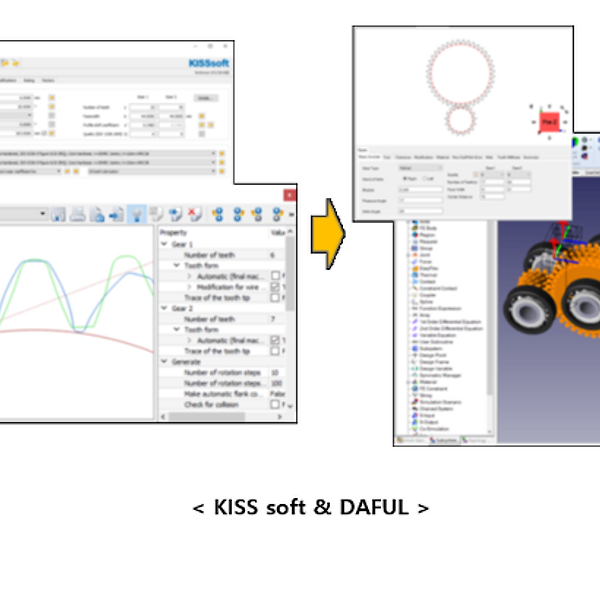Click the red Pos Z view cube

(548, 122)
